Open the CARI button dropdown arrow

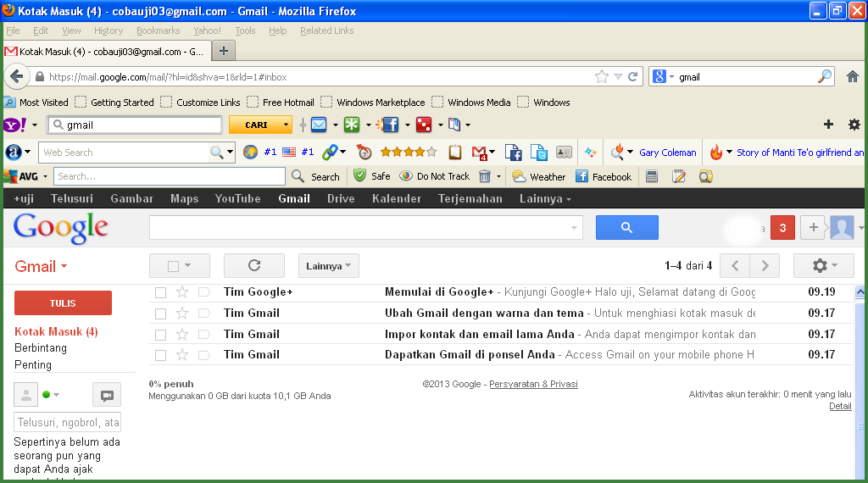(286, 125)
